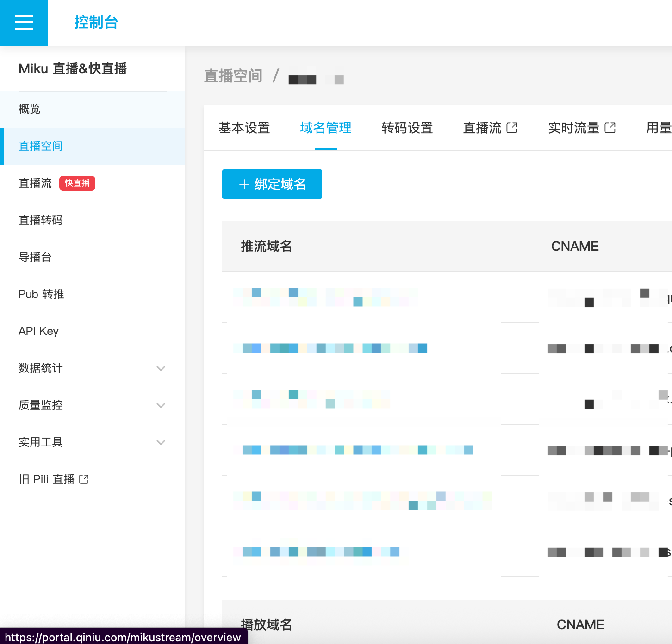Select API Key in the sidebar
672x644 pixels.
pyautogui.click(x=38, y=331)
